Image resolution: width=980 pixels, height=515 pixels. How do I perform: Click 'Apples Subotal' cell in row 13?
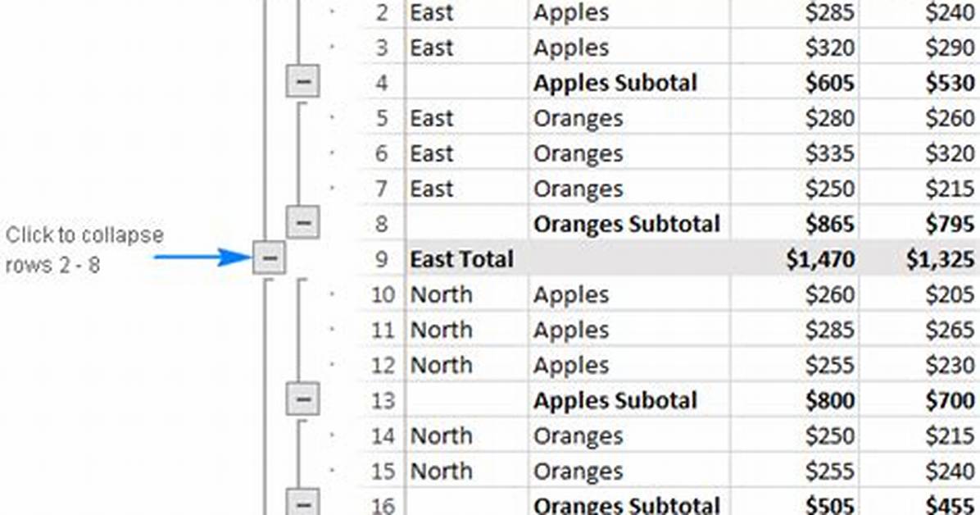pos(628,400)
